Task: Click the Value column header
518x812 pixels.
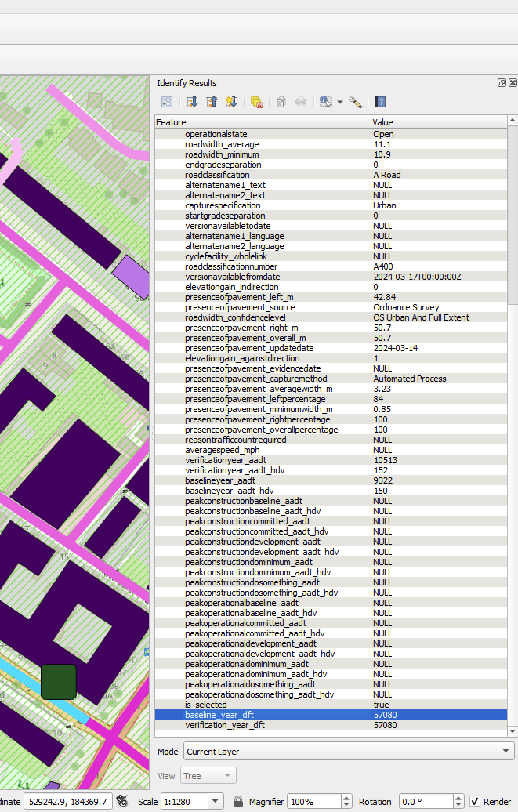Action: point(437,122)
